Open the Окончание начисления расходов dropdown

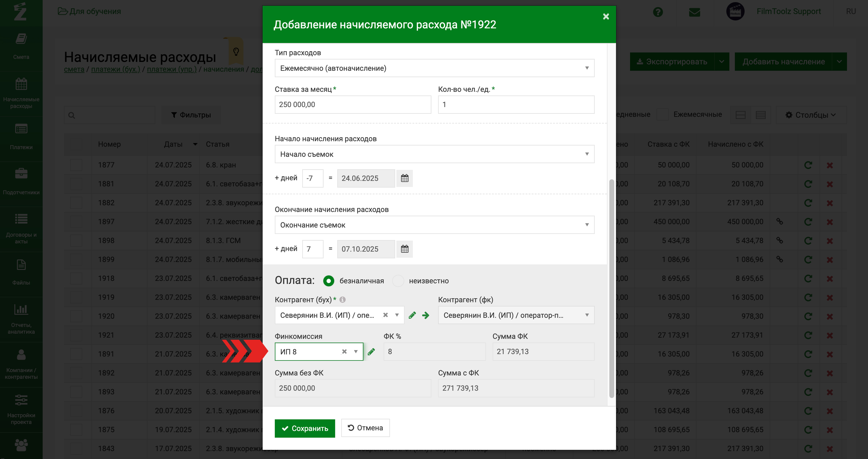point(434,225)
